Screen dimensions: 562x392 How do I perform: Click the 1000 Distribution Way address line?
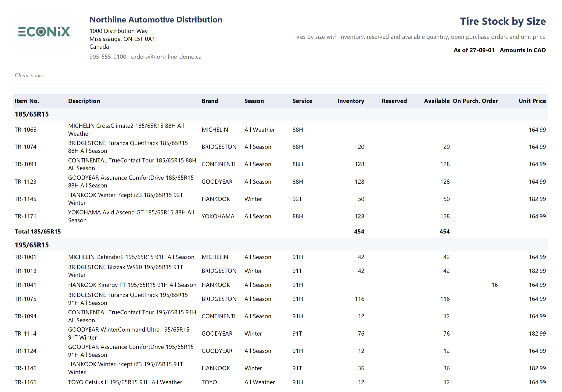(x=119, y=31)
